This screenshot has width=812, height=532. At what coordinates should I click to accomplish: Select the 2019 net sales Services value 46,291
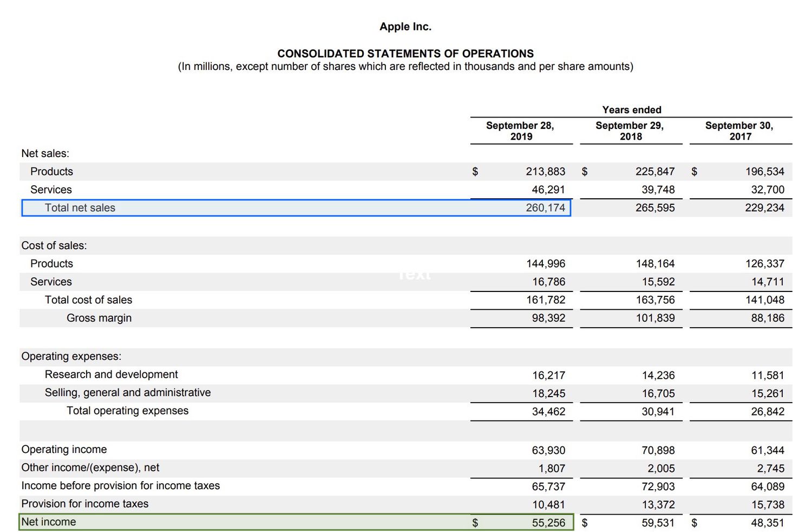click(x=548, y=190)
